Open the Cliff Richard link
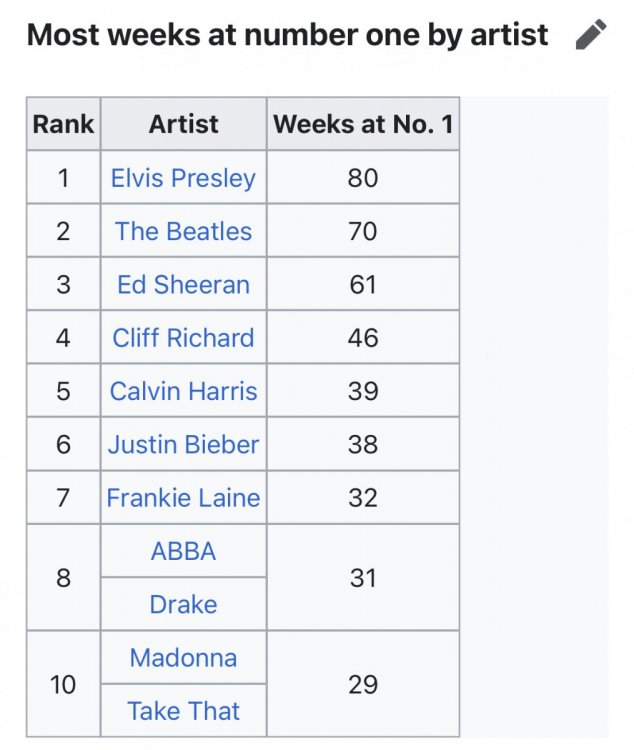 [x=183, y=338]
